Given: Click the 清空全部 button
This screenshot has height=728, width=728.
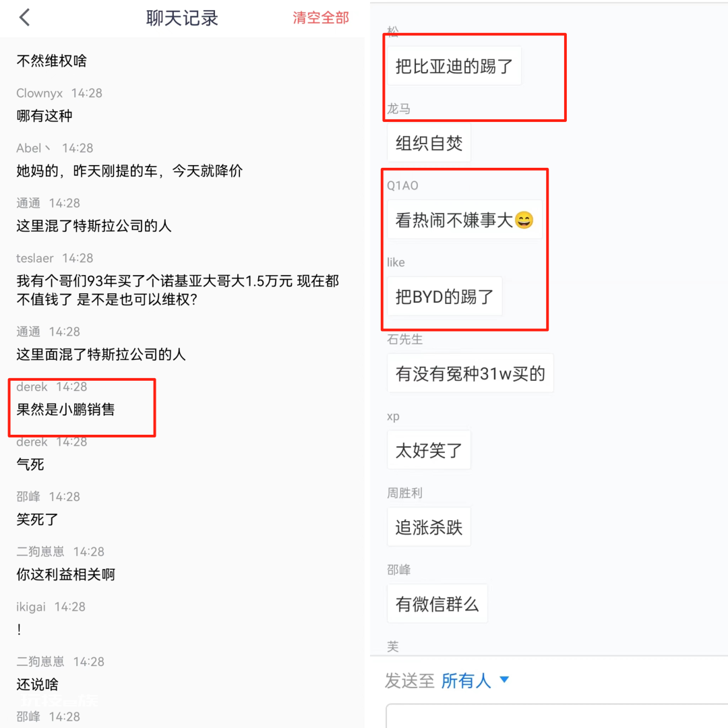Looking at the screenshot, I should coord(321,18).
